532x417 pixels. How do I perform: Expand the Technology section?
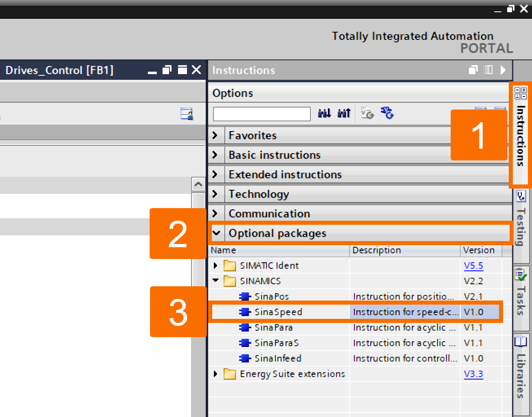[x=215, y=194]
